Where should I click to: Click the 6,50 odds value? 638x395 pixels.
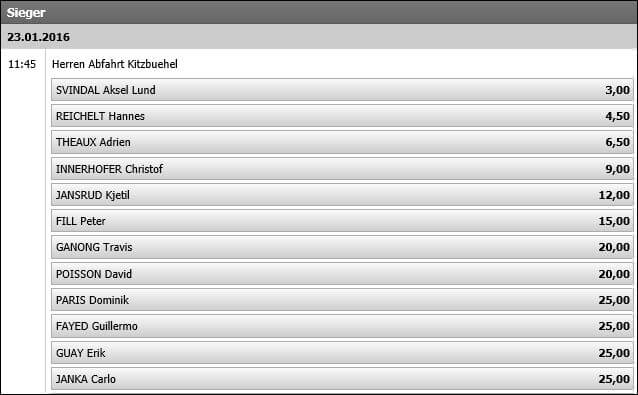[617, 142]
